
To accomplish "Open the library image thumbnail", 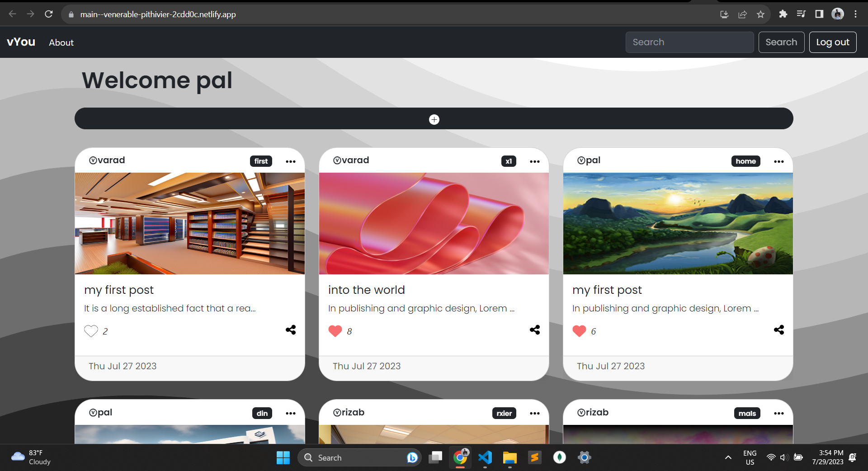I will pyautogui.click(x=190, y=223).
